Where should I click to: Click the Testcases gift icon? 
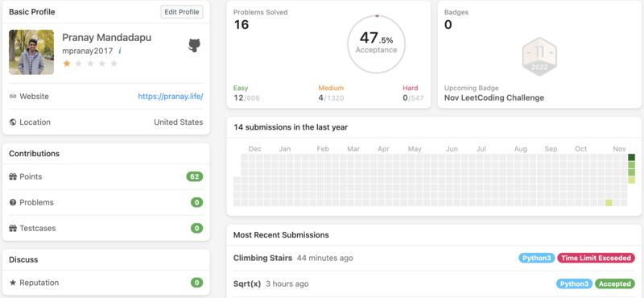click(13, 228)
